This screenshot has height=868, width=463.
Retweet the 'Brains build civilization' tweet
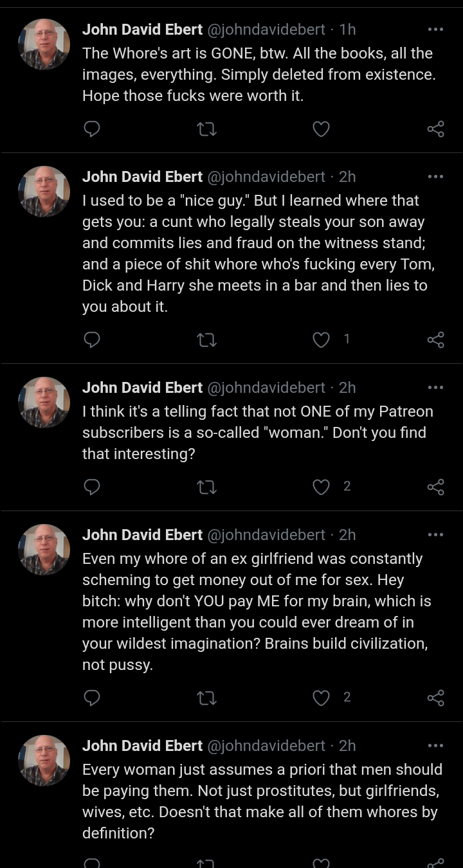pos(206,698)
